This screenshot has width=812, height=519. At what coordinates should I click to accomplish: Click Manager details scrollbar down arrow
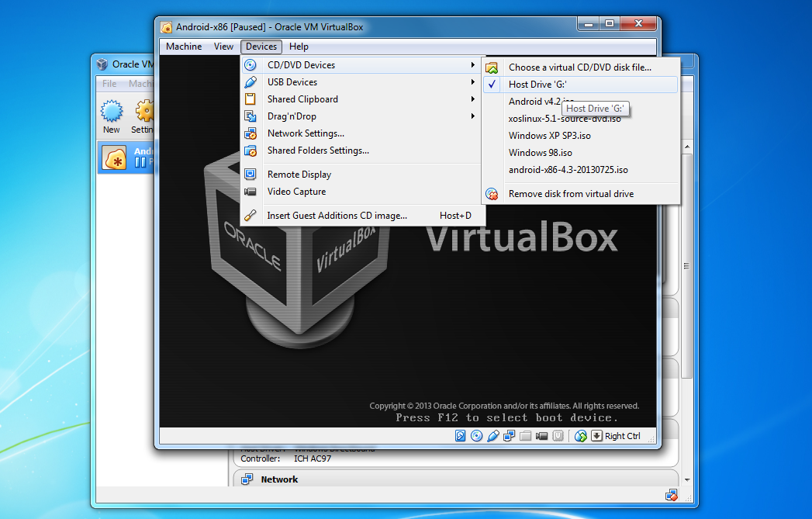[x=687, y=480]
